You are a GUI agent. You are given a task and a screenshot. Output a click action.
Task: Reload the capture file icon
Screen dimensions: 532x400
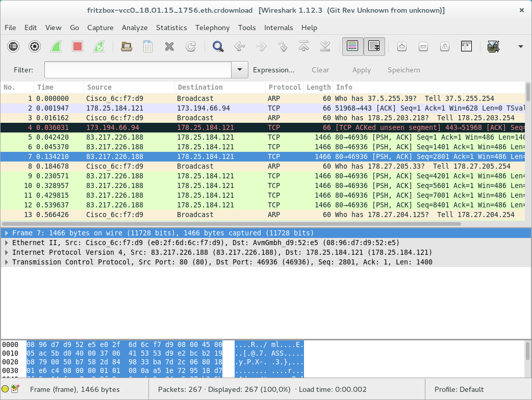coord(191,47)
